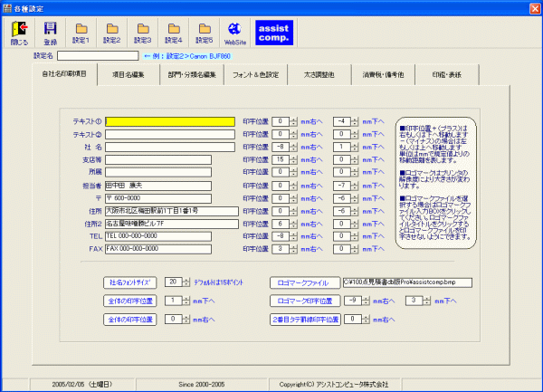Open the 設定1 folder icon
This screenshot has width=543, height=392.
81,33
